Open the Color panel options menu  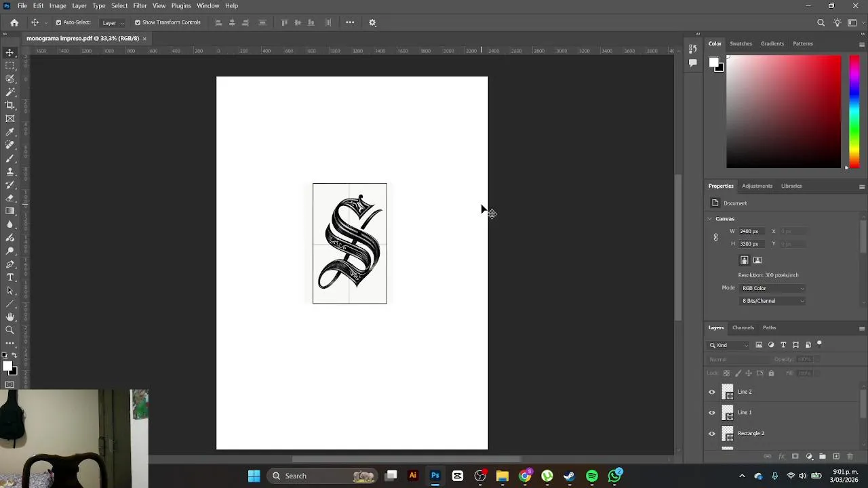pos(862,44)
